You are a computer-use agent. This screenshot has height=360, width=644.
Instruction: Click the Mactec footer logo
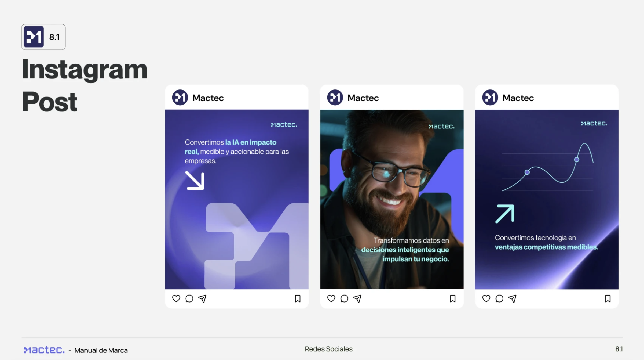pos(44,350)
